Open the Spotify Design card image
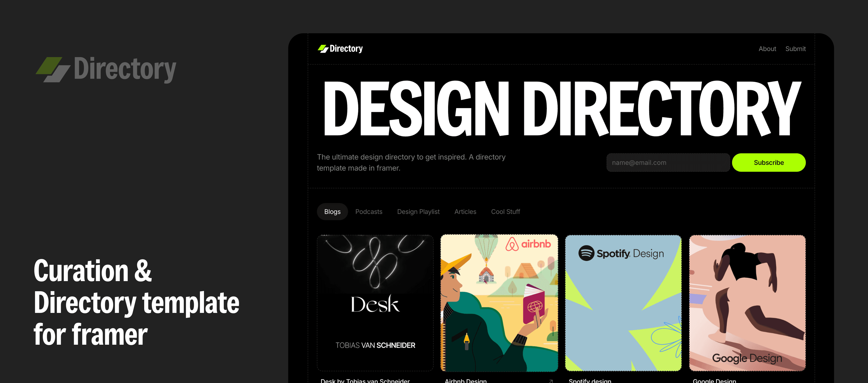Viewport: 868px width, 383px height. (x=623, y=303)
